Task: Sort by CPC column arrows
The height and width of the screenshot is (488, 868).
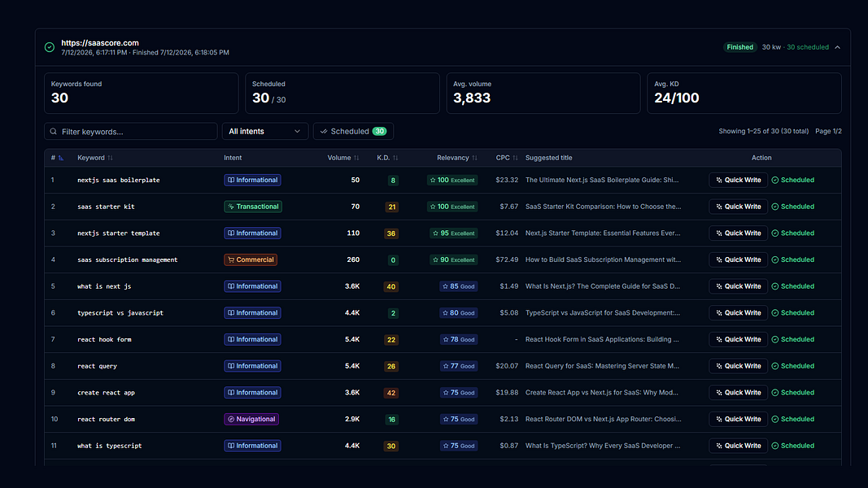Action: click(516, 158)
